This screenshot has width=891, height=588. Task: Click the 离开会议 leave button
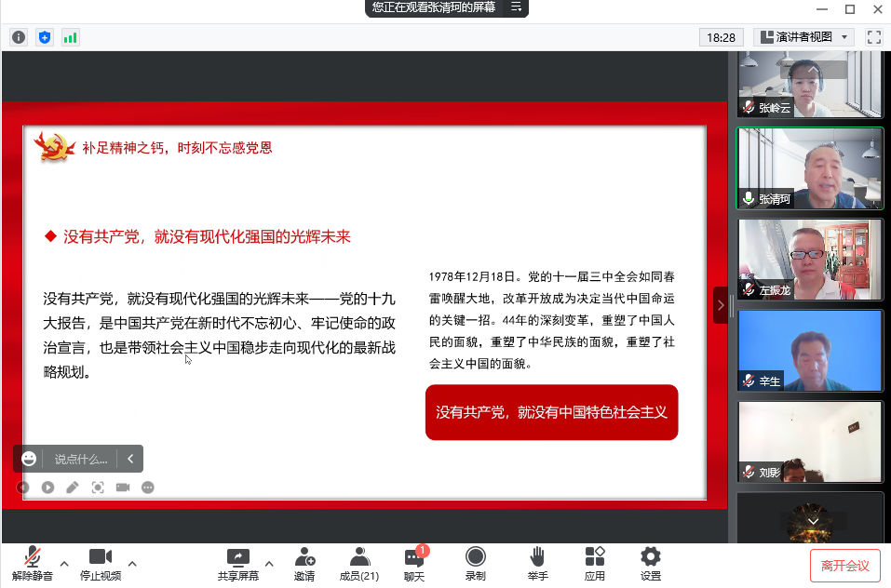point(844,566)
